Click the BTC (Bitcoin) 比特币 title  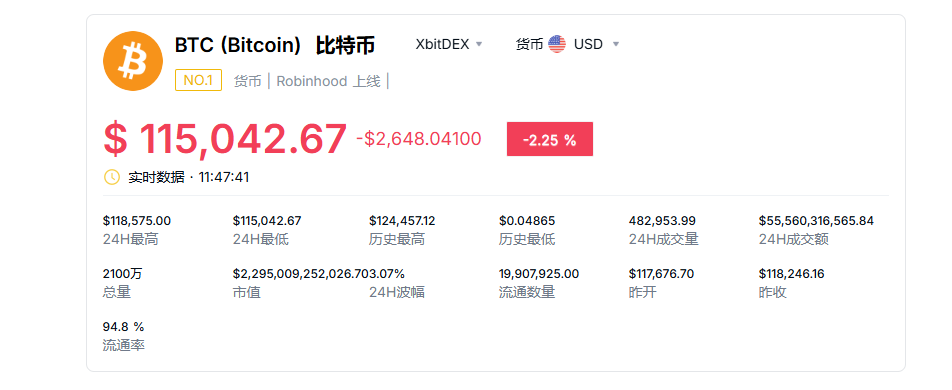pyautogui.click(x=274, y=45)
